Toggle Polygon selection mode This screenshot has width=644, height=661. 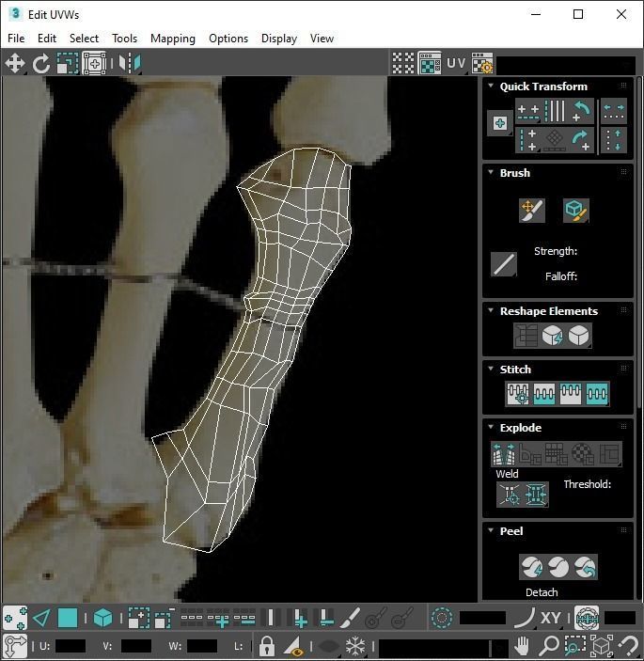tap(68, 619)
